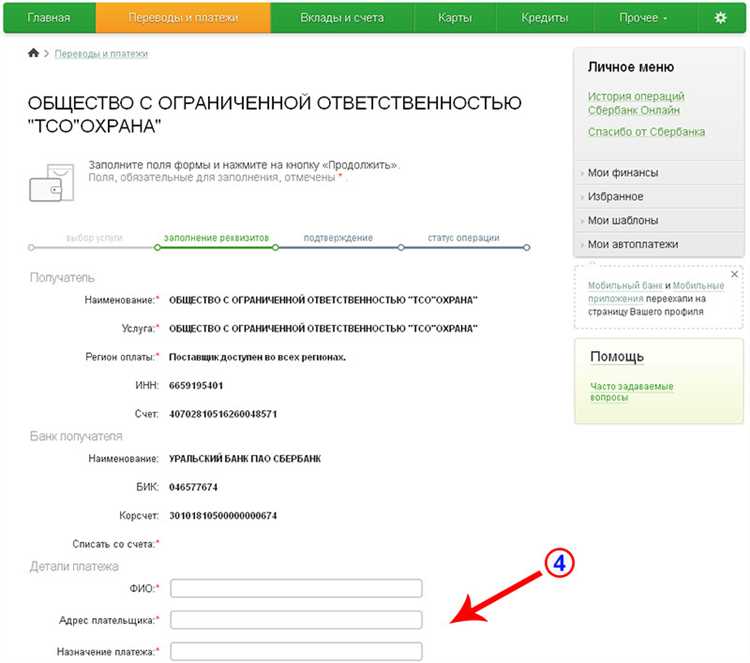Viewport: 750px width, 663px height.
Task: Click the Детали платежа section heading
Action: click(x=74, y=566)
